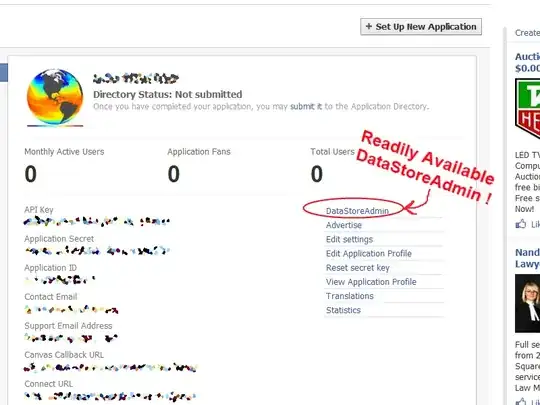Click the Total Users count
Image resolution: width=540 pixels, height=405 pixels.
316,174
